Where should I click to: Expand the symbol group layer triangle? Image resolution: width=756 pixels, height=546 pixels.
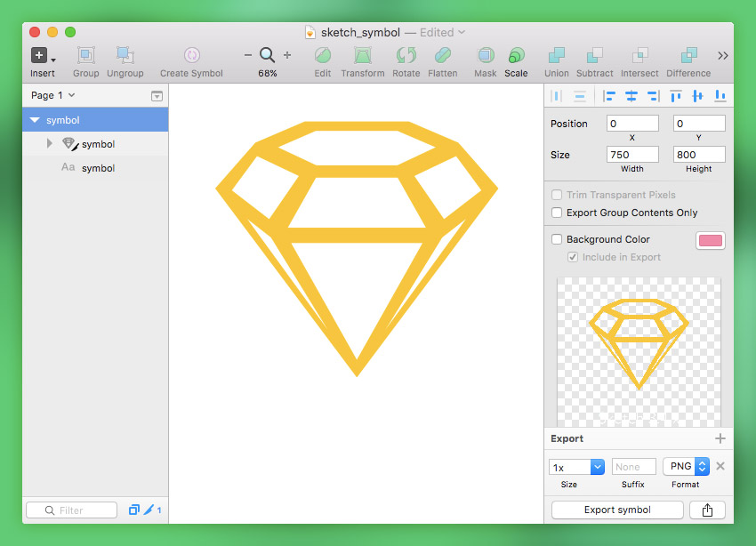coord(50,144)
